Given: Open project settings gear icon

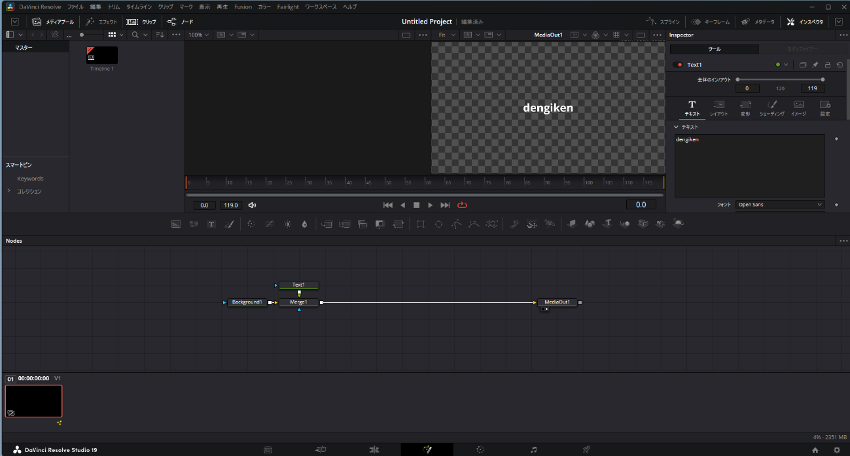Looking at the screenshot, I should coord(836,449).
